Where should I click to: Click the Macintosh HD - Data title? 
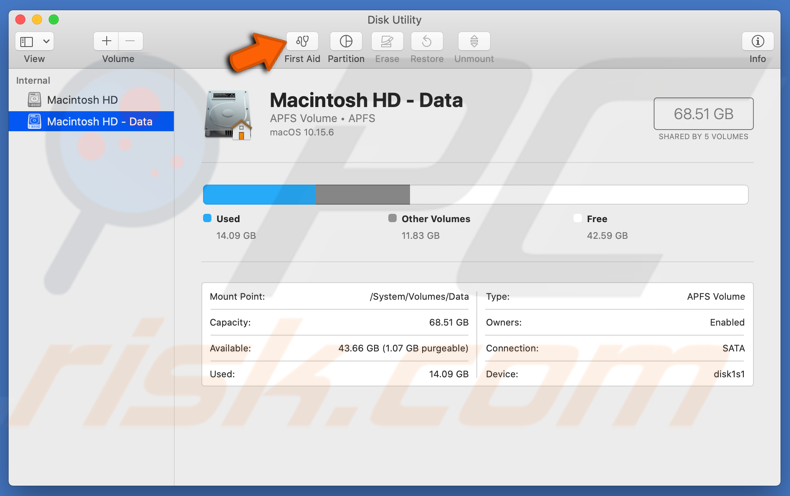(x=366, y=100)
